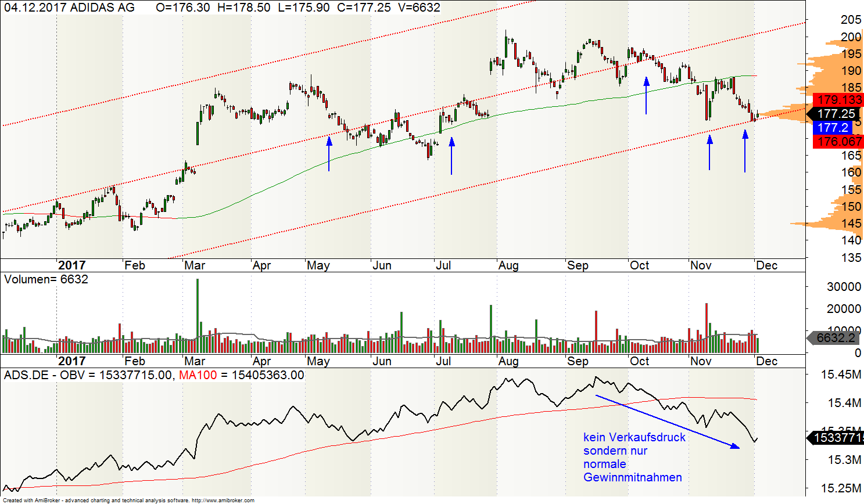This screenshot has height=504, width=864.
Task: Click the 160 price axis label
Action: pos(851,172)
